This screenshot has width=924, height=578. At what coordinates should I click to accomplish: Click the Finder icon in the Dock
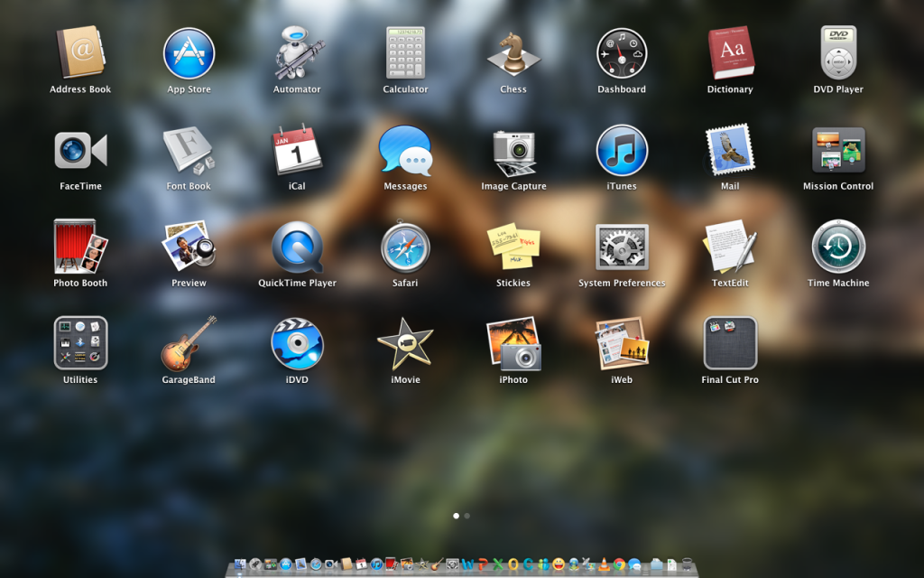tap(240, 564)
